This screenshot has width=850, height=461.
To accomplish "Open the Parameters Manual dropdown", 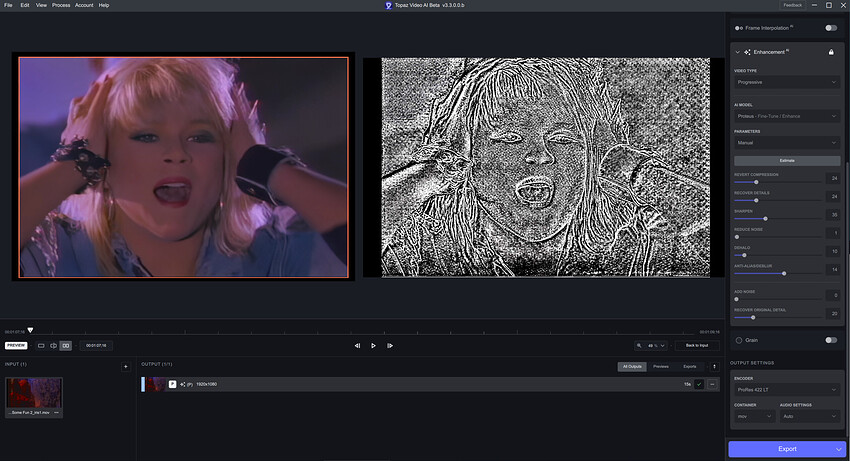I will [787, 143].
